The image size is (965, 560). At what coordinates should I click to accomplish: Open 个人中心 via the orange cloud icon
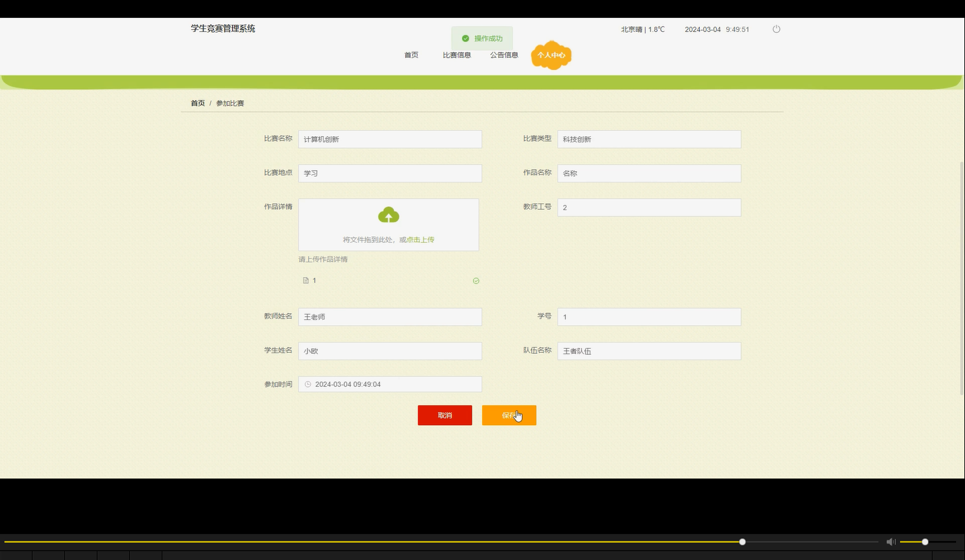551,55
